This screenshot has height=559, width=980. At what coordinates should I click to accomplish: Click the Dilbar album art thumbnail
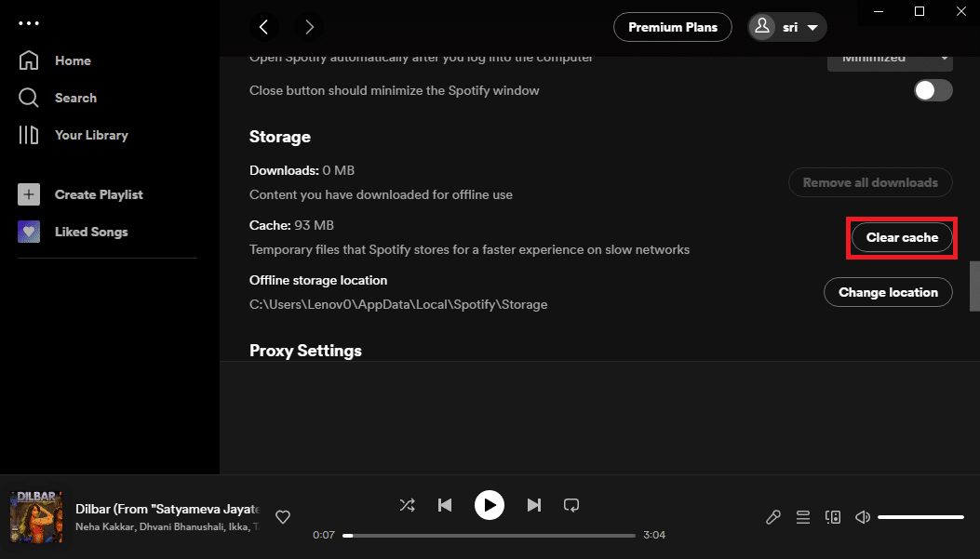[36, 517]
